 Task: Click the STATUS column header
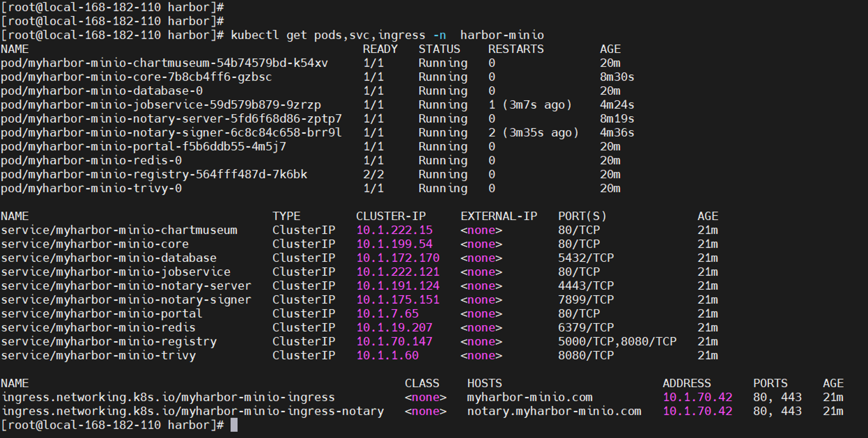click(x=439, y=49)
